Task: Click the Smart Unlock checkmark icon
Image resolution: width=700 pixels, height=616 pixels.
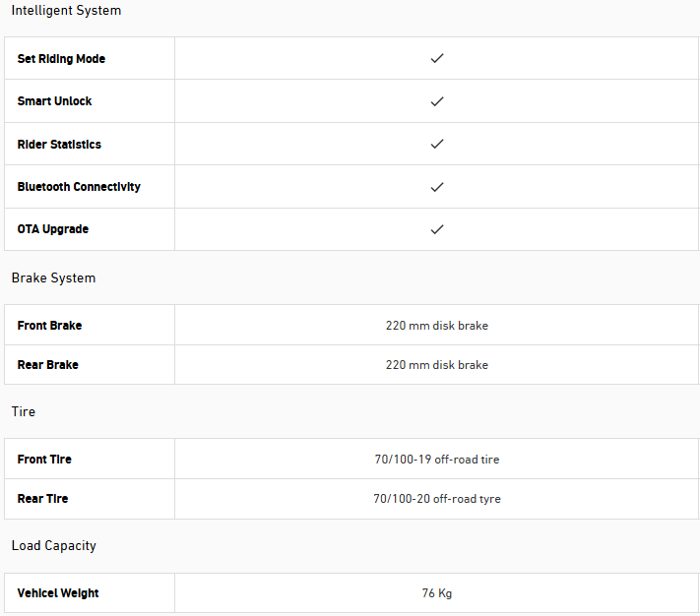Action: point(437,101)
